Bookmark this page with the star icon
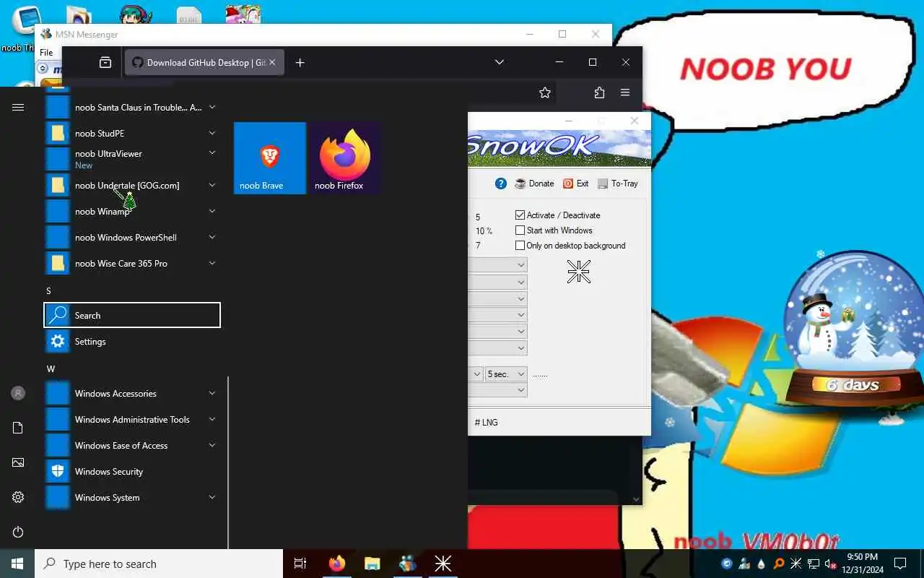The height and width of the screenshot is (578, 924). tap(545, 92)
